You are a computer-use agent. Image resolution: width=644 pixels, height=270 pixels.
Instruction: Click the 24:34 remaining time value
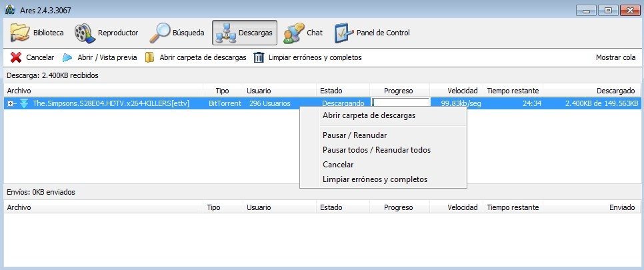point(531,103)
